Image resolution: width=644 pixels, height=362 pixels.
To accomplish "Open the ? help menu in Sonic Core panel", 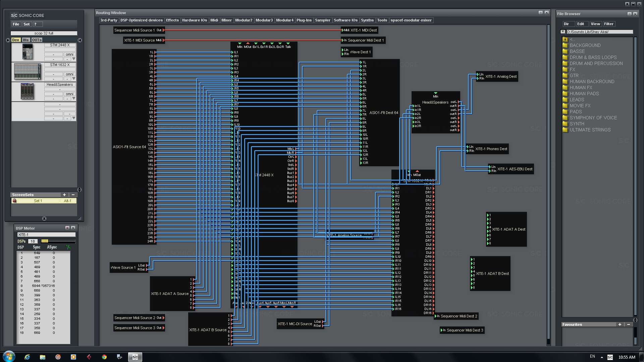I will pyautogui.click(x=38, y=24).
